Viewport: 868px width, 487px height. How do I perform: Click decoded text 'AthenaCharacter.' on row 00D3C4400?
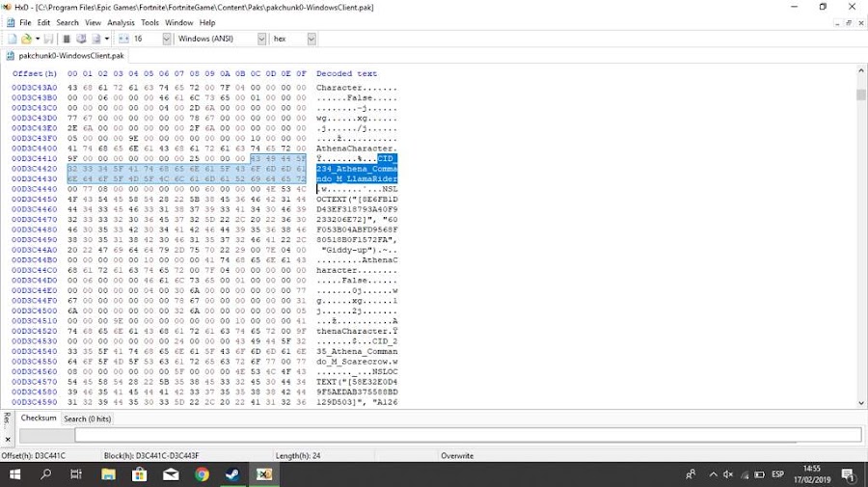[x=357, y=149]
